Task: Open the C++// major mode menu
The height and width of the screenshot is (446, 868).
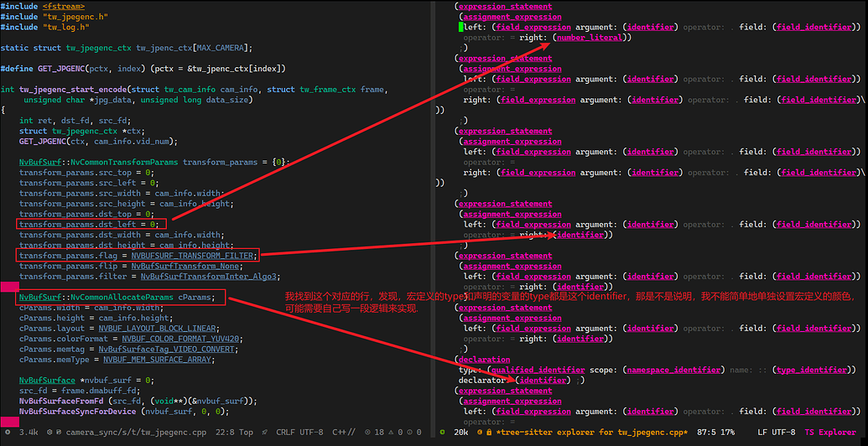Action: (x=345, y=433)
